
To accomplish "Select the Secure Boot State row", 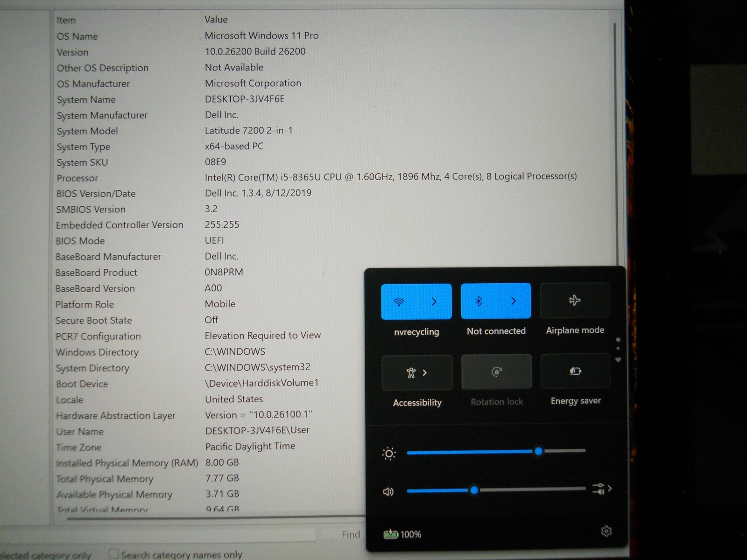I will 93,321.
